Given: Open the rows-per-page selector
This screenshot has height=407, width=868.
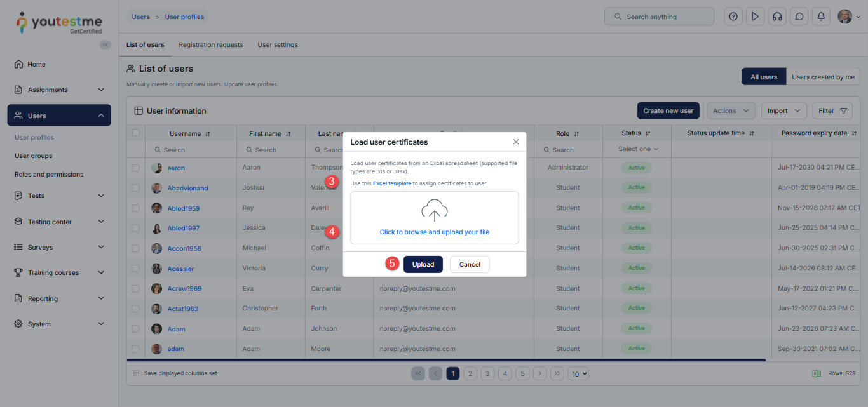Looking at the screenshot, I should [x=578, y=374].
